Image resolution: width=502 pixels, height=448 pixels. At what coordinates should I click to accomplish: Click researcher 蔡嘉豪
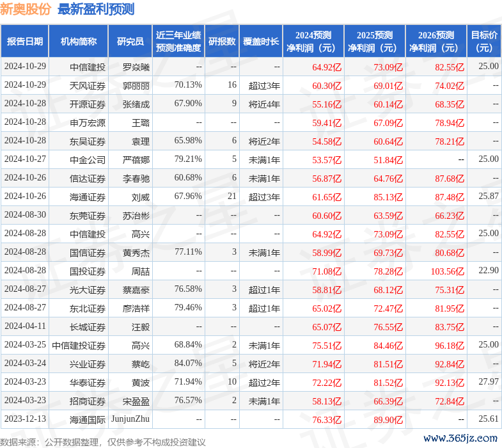[x=136, y=290]
